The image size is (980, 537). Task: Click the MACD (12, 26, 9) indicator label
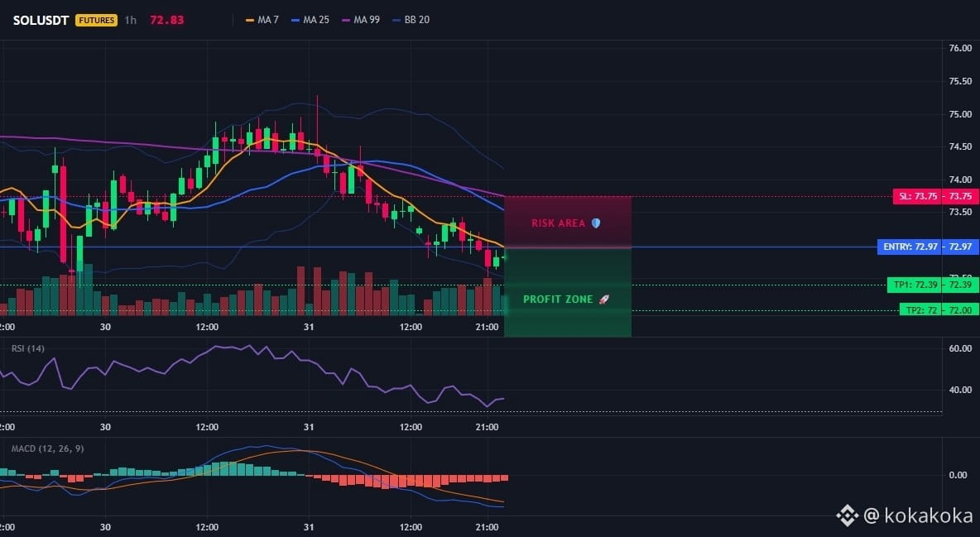(47, 448)
